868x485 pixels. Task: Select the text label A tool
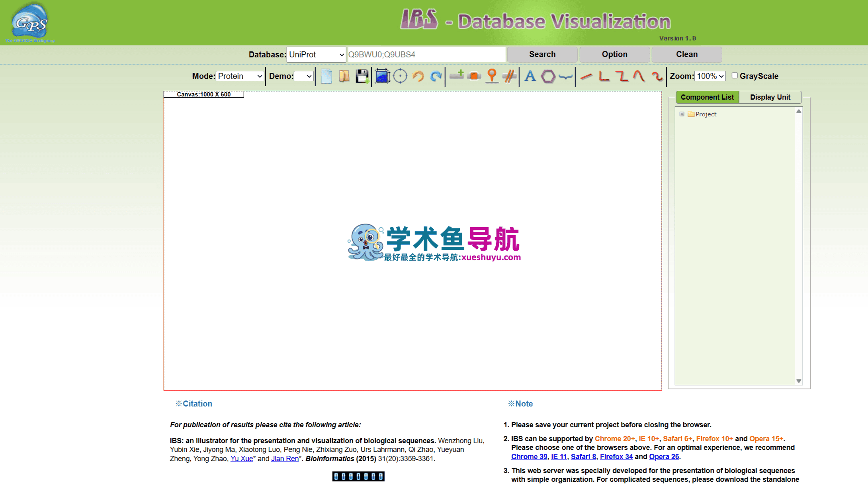[x=530, y=76]
